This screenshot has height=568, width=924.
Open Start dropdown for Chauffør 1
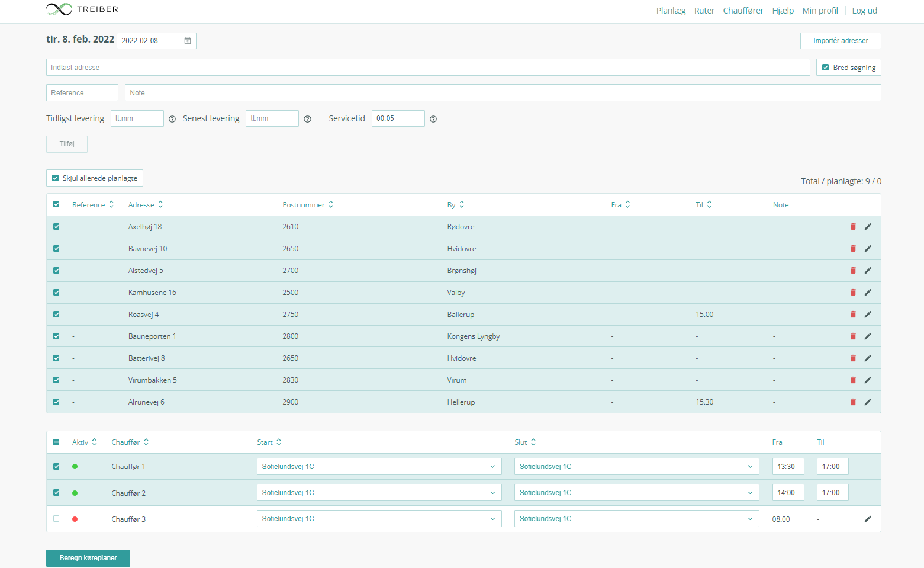[x=379, y=467]
